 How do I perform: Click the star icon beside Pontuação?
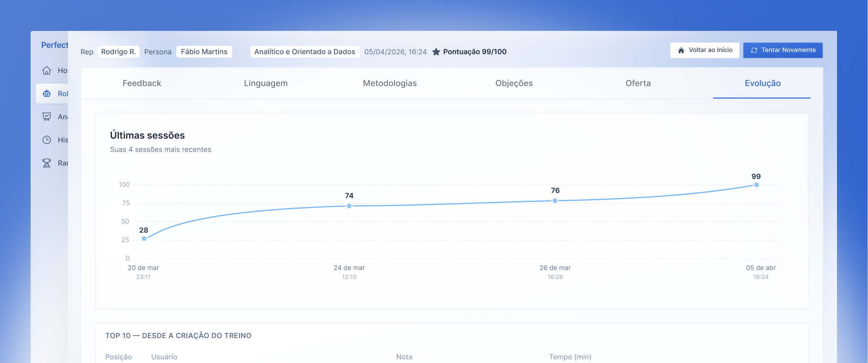(436, 52)
